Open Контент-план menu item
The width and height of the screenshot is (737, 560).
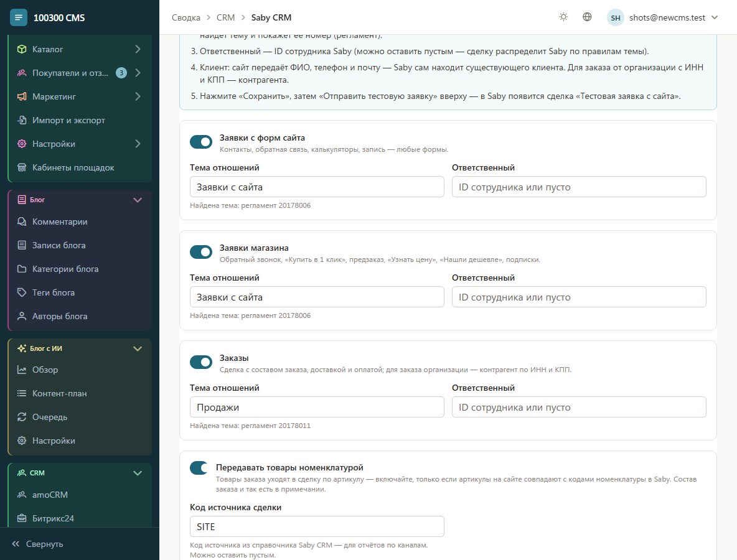[80, 394]
